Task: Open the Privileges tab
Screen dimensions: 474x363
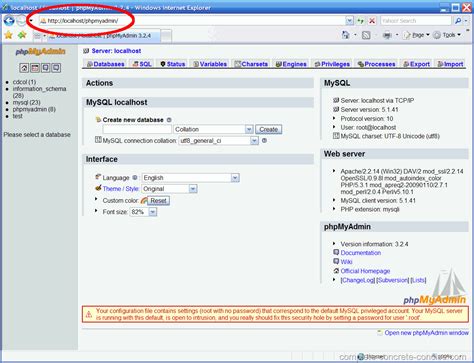Action: click(332, 64)
